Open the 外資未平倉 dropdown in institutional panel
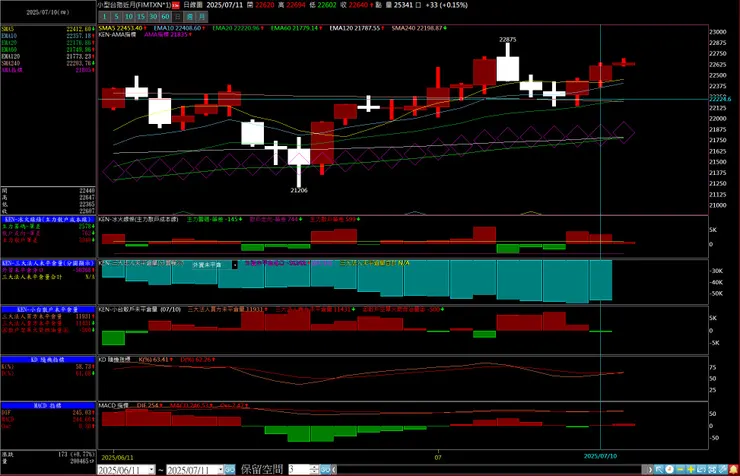740x476 pixels. [x=235, y=265]
